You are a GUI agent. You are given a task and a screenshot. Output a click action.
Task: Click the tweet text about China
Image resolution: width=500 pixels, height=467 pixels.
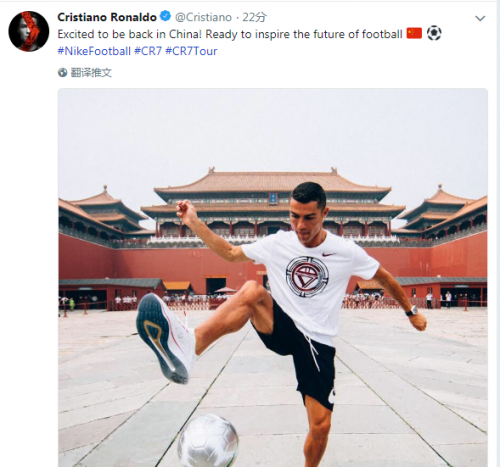click(230, 34)
